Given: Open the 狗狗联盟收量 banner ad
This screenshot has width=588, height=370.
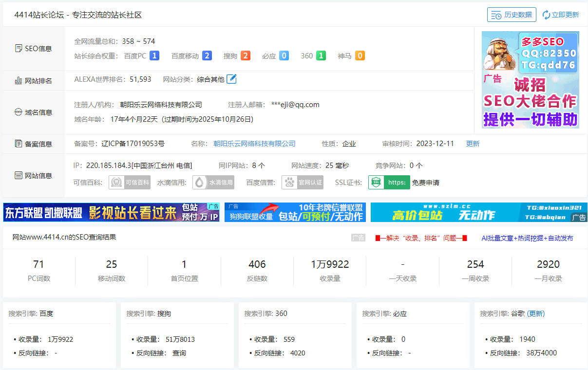Looking at the screenshot, I should click(x=295, y=212).
